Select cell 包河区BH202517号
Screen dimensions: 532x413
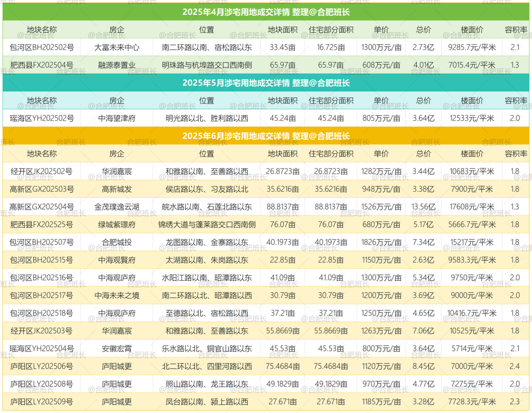point(42,295)
